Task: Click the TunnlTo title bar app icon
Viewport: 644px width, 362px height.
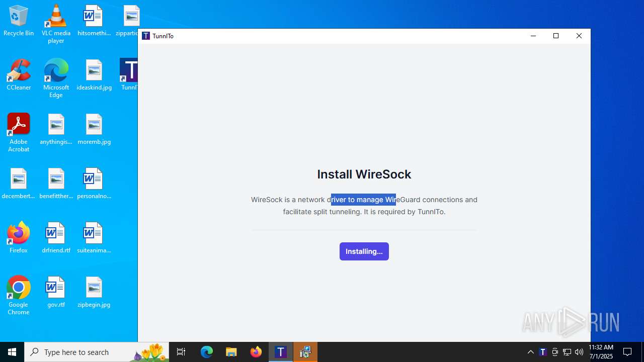Action: (146, 36)
